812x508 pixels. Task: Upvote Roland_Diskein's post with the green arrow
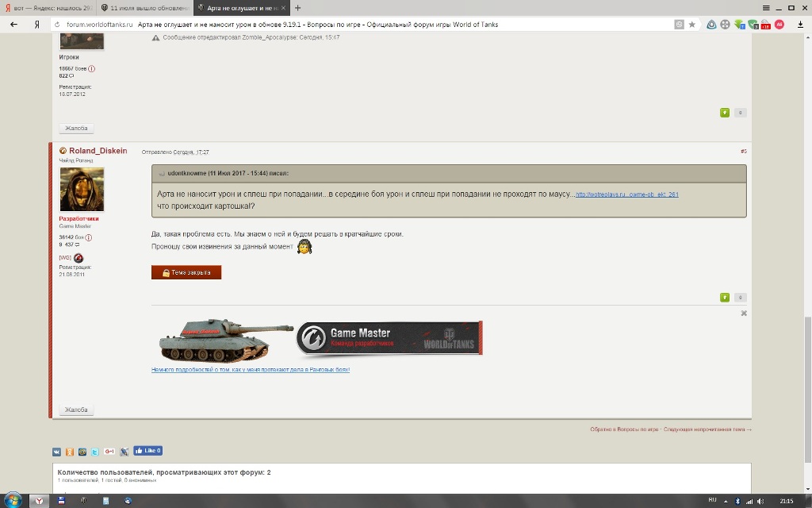(x=725, y=297)
